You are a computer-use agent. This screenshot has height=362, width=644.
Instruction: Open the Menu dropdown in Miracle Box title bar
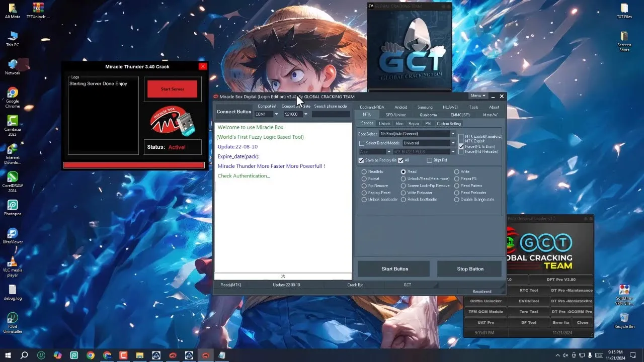click(x=477, y=96)
